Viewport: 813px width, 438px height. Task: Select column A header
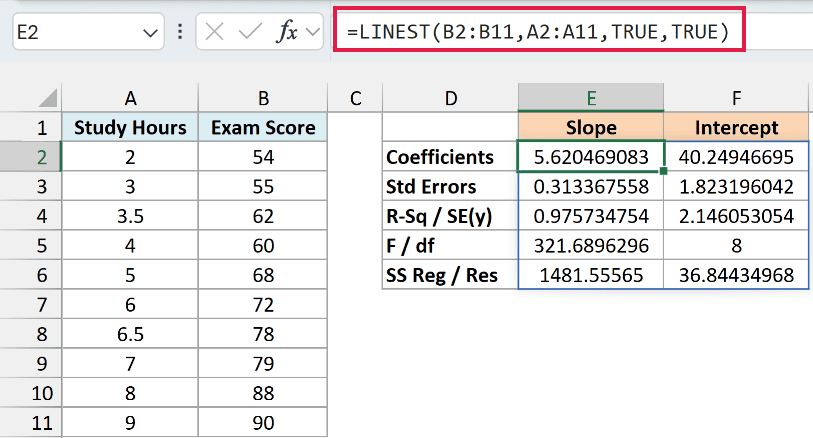130,98
